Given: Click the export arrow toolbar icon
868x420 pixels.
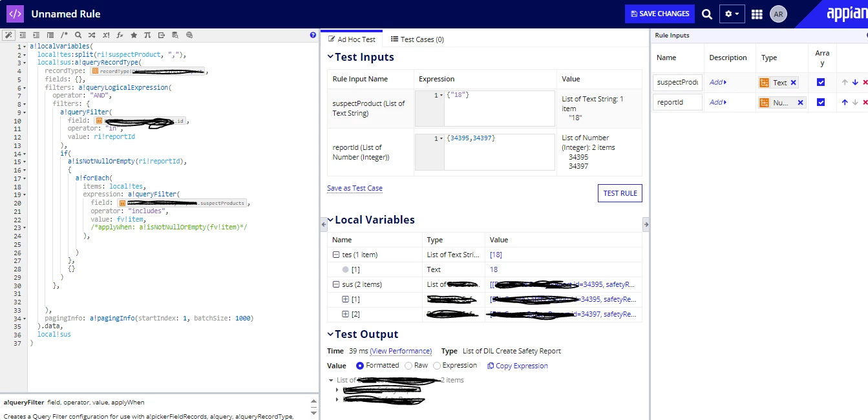Looking at the screenshot, I should (x=162, y=35).
